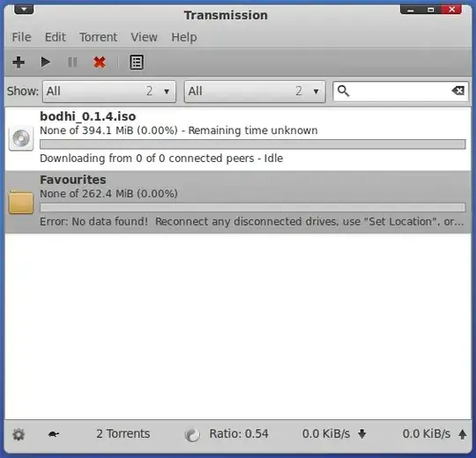Pause the torrent using the pause icon
476x458 pixels.
pos(72,63)
